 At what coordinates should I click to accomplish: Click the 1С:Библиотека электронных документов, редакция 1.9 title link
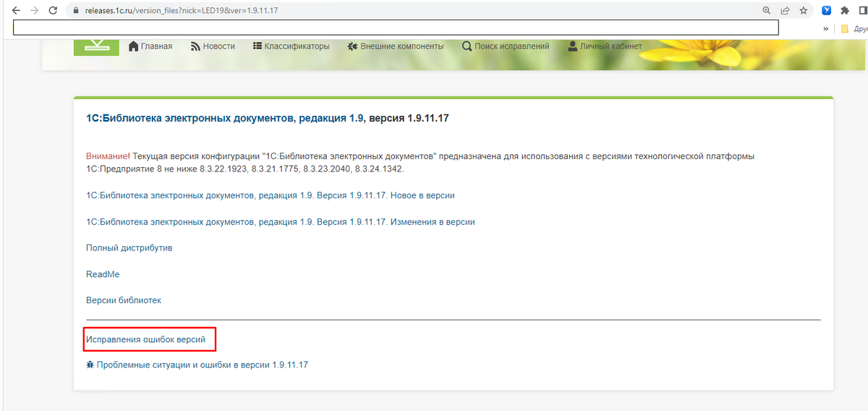(226, 118)
